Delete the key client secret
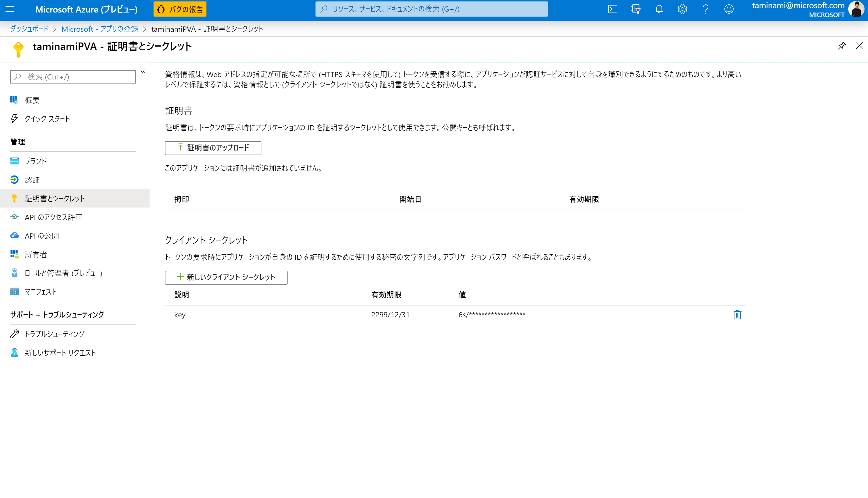This screenshot has height=498, width=868. pyautogui.click(x=737, y=315)
